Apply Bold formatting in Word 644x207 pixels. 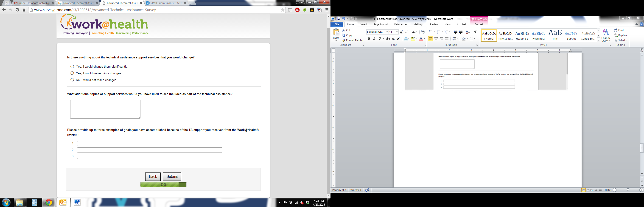click(x=369, y=39)
